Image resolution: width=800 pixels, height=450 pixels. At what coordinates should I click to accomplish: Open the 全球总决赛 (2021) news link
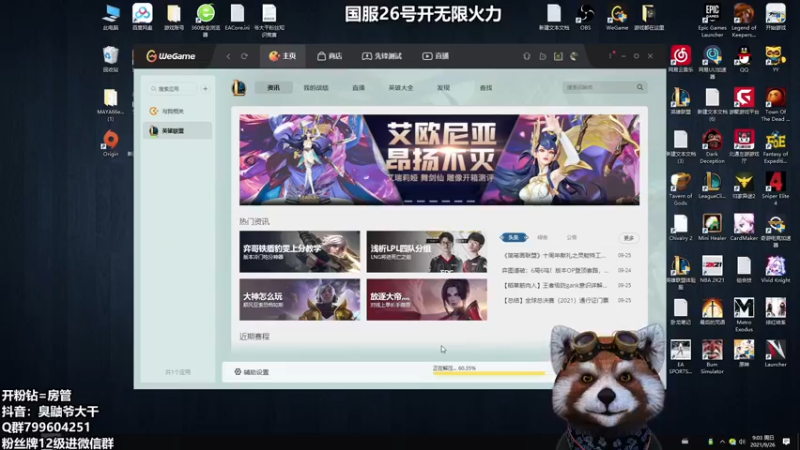click(556, 301)
